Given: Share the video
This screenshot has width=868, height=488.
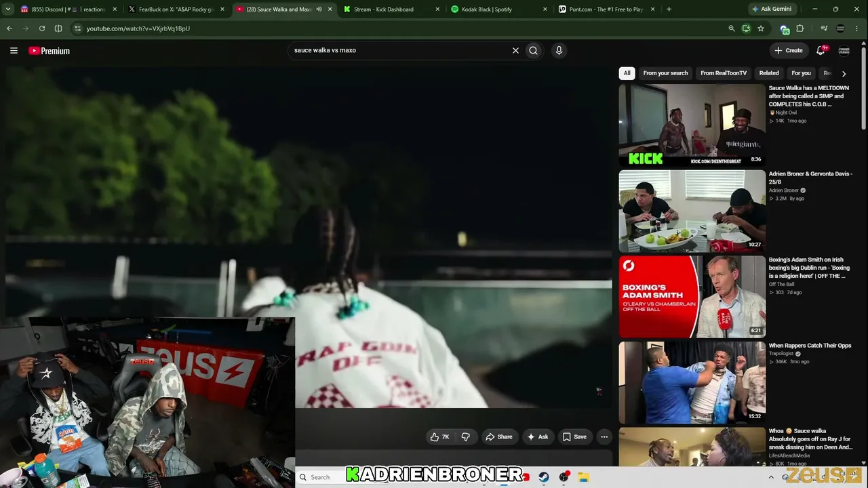Looking at the screenshot, I should click(498, 437).
